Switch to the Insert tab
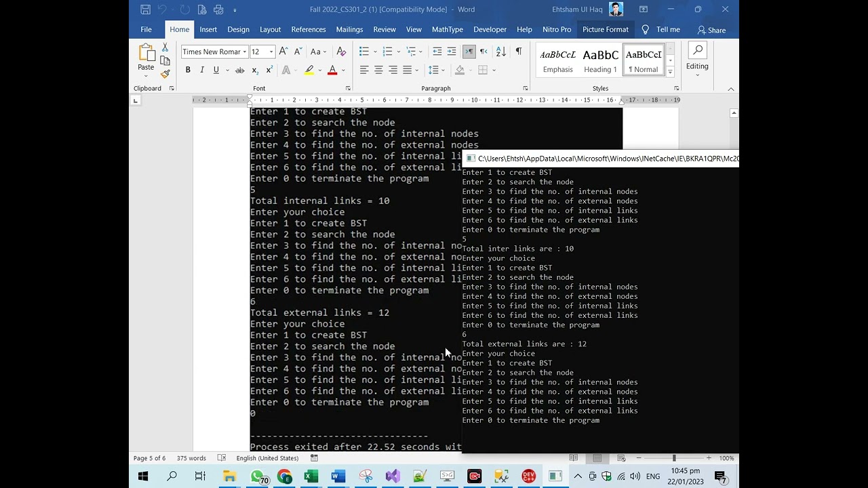This screenshot has width=868, height=488. (208, 29)
